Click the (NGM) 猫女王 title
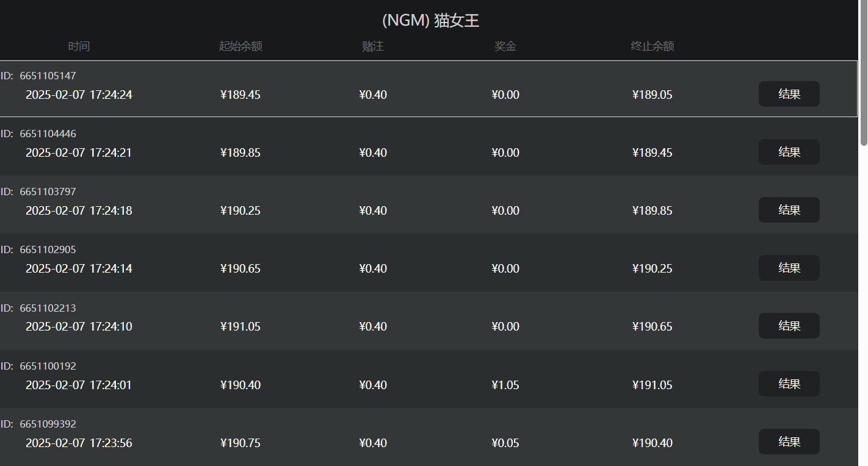 [430, 21]
